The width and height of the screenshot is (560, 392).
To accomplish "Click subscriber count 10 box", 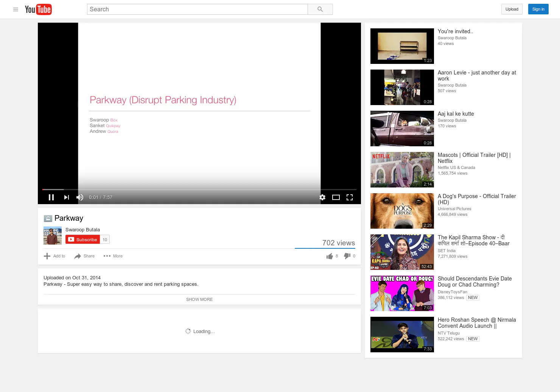I will [x=105, y=240].
